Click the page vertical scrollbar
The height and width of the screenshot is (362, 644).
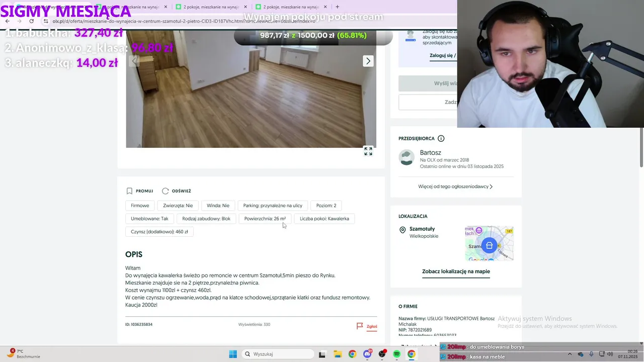click(641, 148)
